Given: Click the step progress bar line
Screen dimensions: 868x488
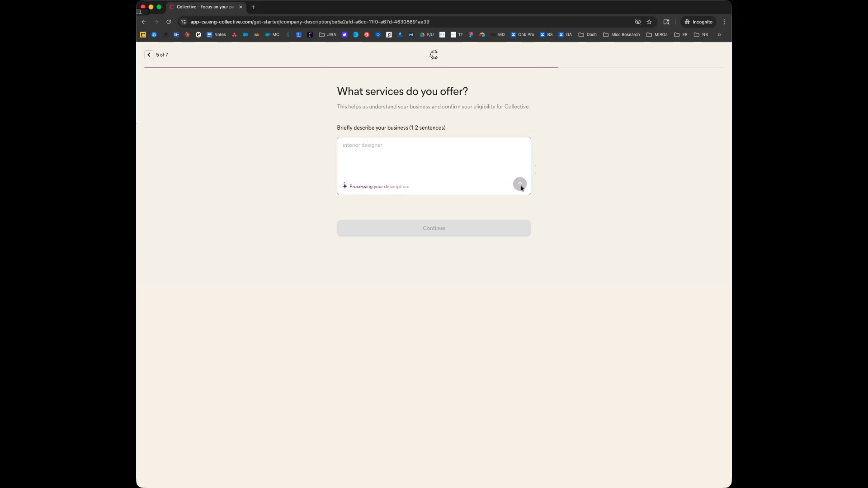Looking at the screenshot, I should pyautogui.click(x=351, y=68).
